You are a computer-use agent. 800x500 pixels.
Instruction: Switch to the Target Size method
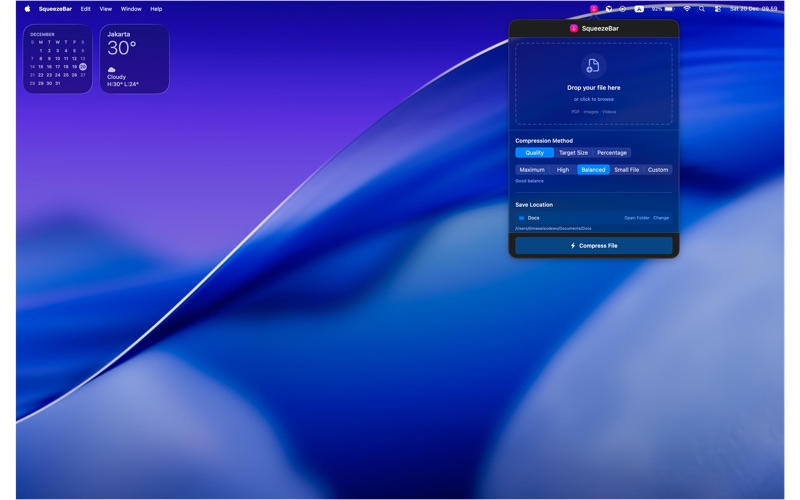[x=573, y=153]
